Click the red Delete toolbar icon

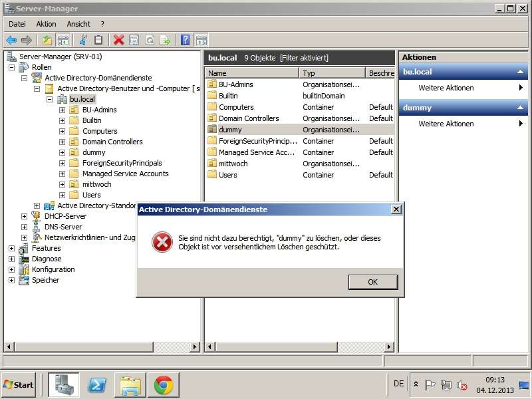click(x=118, y=40)
